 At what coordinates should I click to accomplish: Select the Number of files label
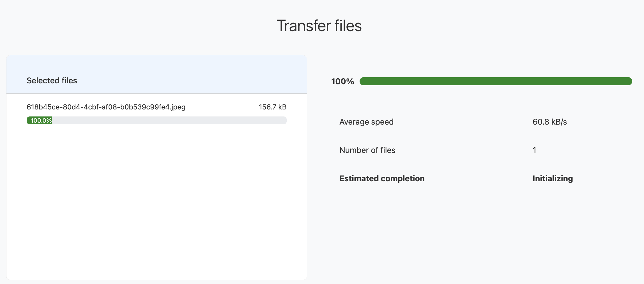(x=367, y=150)
